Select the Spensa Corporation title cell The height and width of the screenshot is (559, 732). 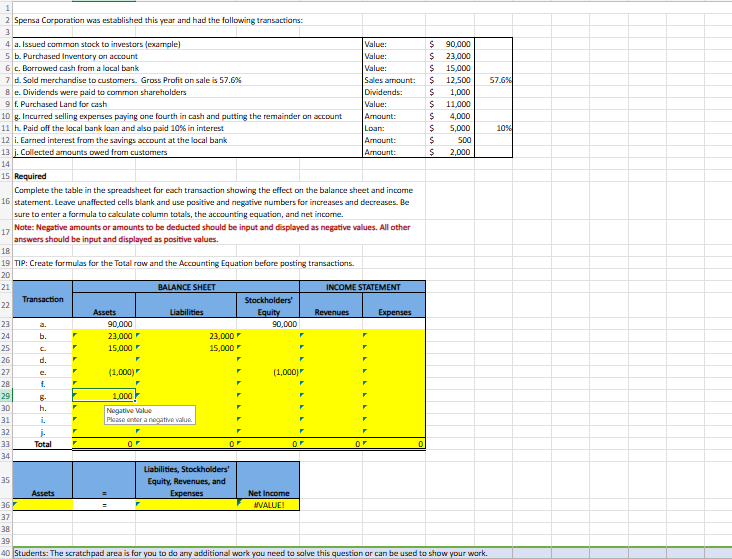(158, 20)
